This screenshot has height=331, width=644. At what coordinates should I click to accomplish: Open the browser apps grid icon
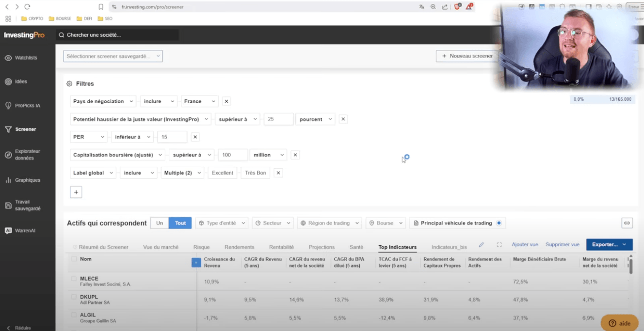pos(8,18)
